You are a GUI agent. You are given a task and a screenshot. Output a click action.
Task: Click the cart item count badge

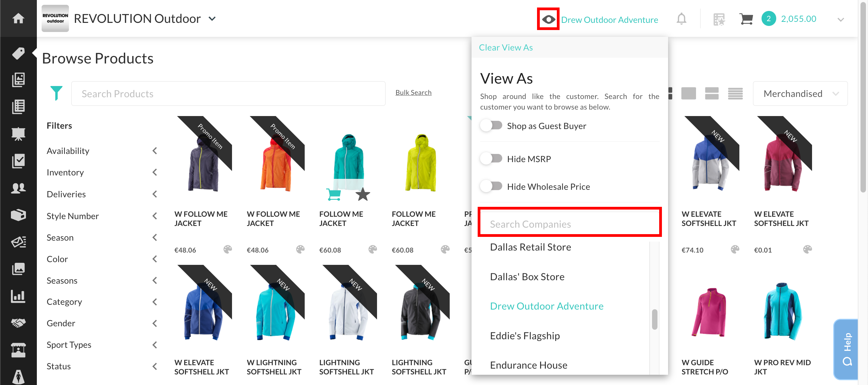(769, 19)
